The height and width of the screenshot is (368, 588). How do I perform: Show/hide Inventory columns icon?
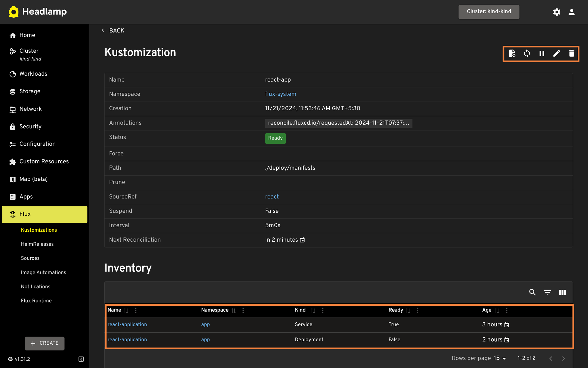(x=562, y=292)
